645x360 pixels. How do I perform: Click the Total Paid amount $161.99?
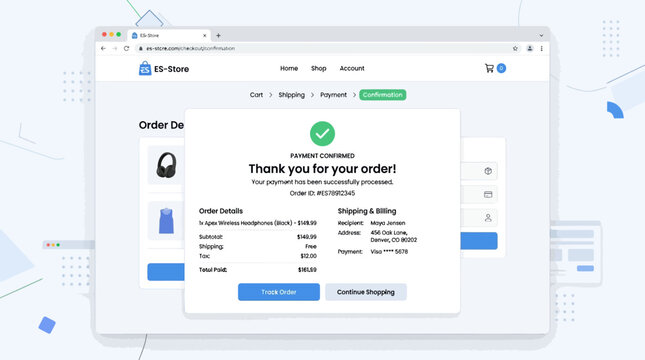(307, 270)
